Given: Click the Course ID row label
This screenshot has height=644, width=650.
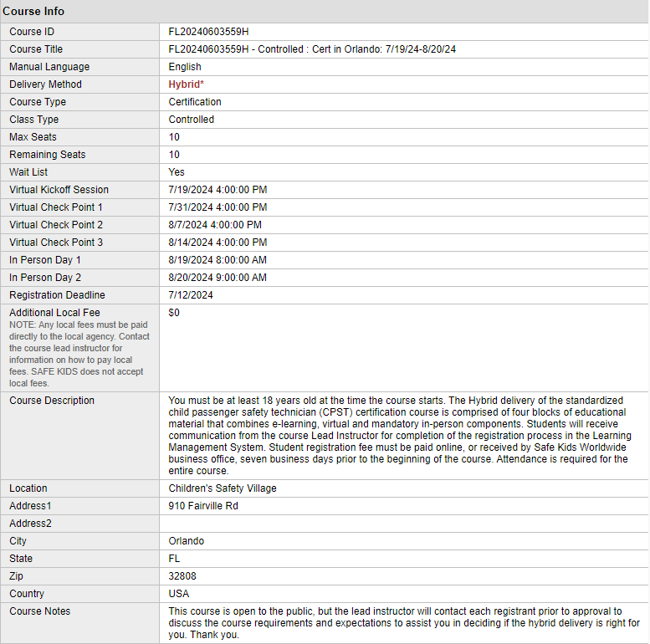Looking at the screenshot, I should (32, 32).
